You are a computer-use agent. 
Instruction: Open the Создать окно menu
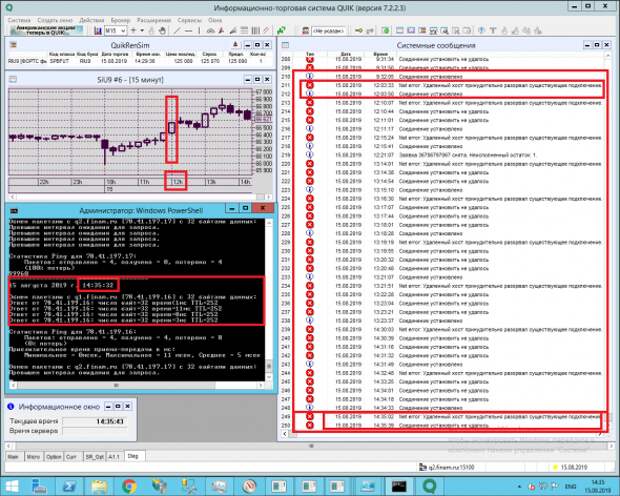click(x=55, y=20)
